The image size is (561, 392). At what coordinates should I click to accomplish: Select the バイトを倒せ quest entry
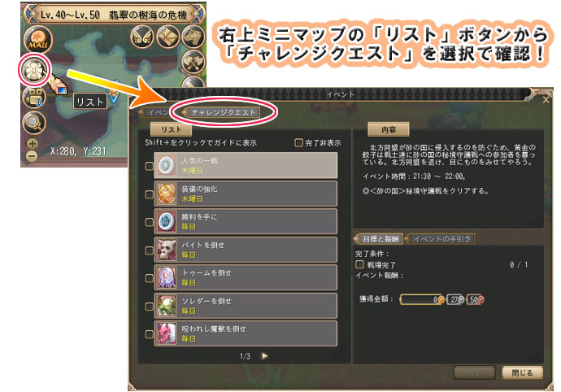tap(246, 250)
